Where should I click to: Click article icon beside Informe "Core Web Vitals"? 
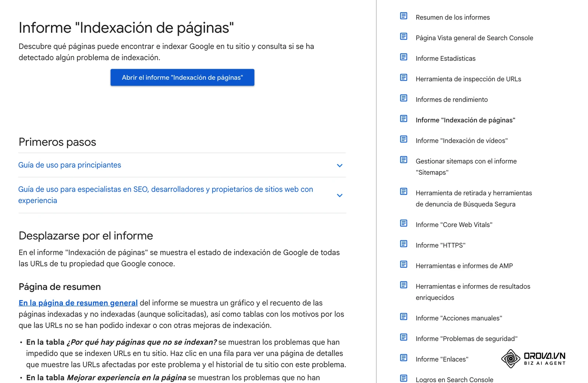coord(404,223)
